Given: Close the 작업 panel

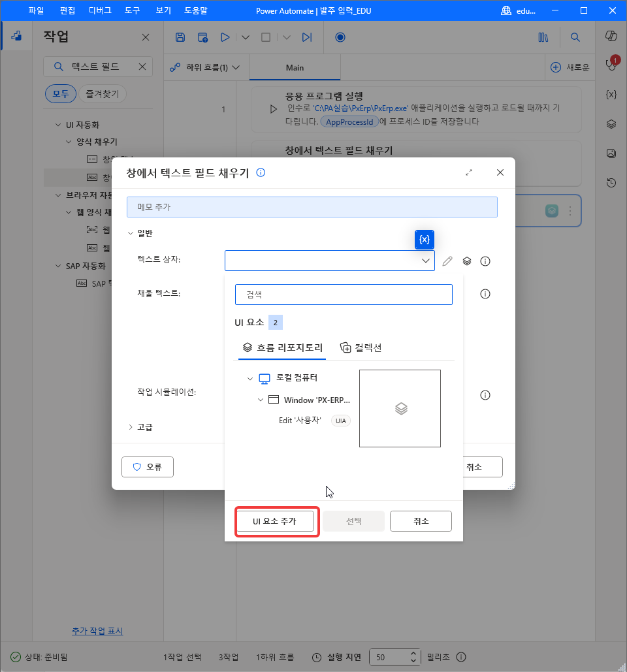Looking at the screenshot, I should [146, 37].
